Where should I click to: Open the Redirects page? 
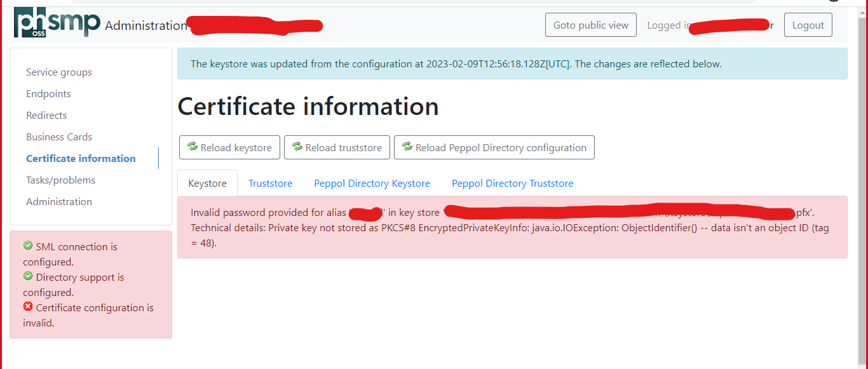pos(46,115)
